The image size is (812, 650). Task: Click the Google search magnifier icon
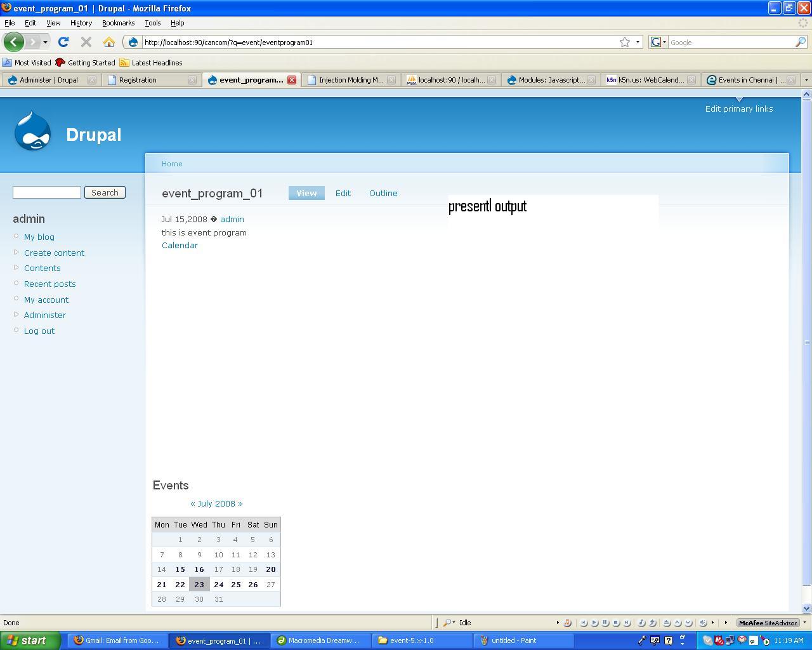801,43
